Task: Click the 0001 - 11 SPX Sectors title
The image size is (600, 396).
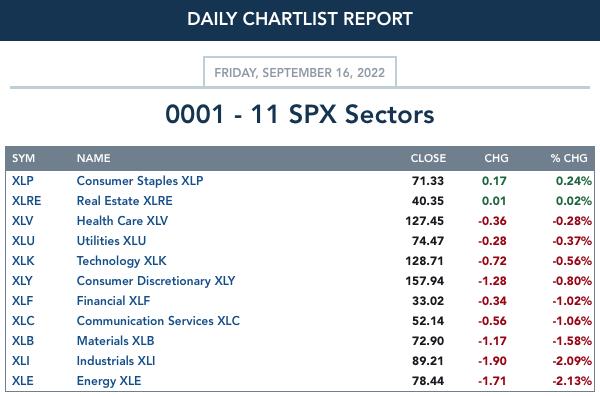Action: pos(300,114)
